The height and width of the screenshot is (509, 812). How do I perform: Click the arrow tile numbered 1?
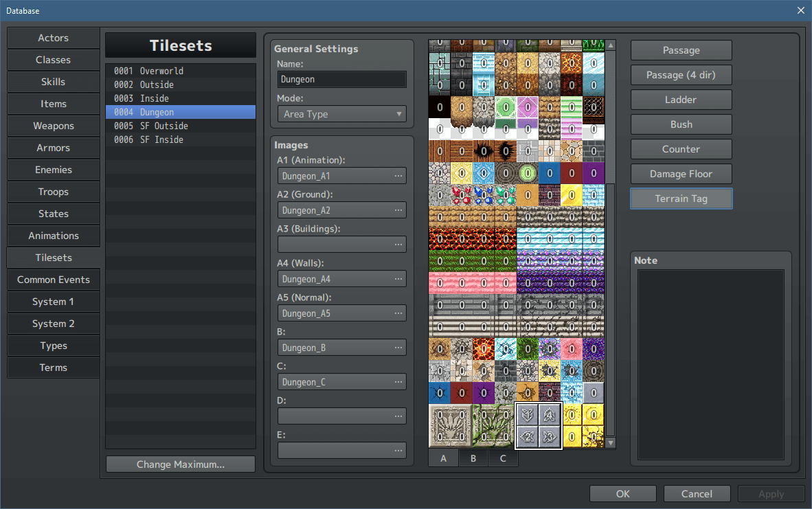[x=528, y=415]
